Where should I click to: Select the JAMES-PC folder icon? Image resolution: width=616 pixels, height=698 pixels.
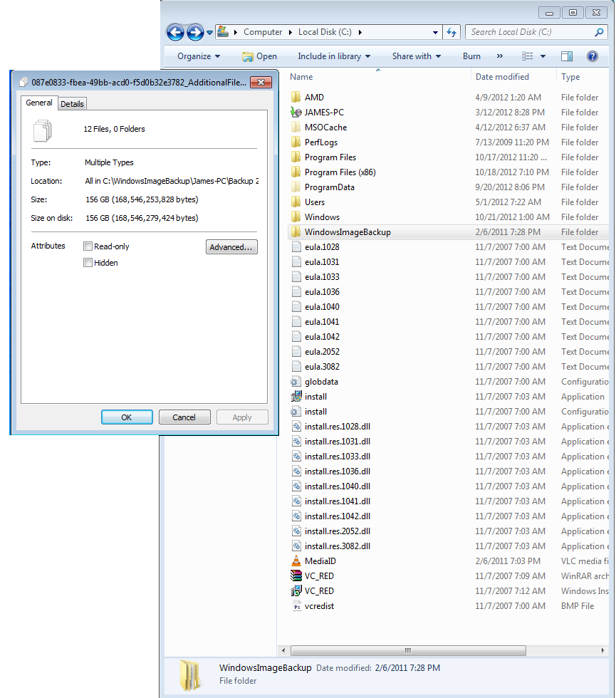tap(296, 113)
